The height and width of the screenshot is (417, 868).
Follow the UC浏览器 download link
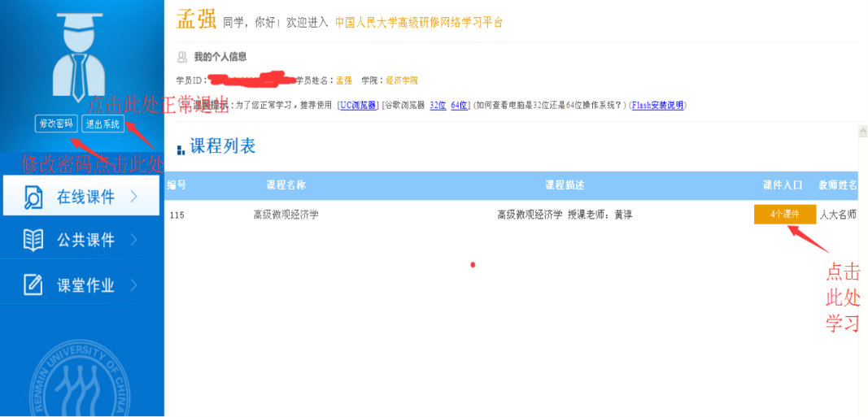358,105
